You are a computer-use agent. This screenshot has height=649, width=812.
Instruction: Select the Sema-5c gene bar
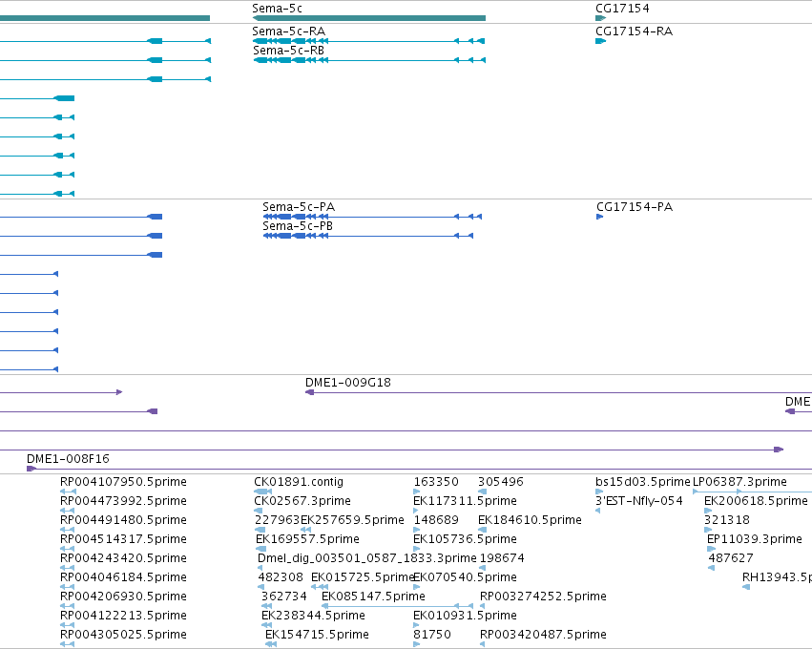[368, 18]
